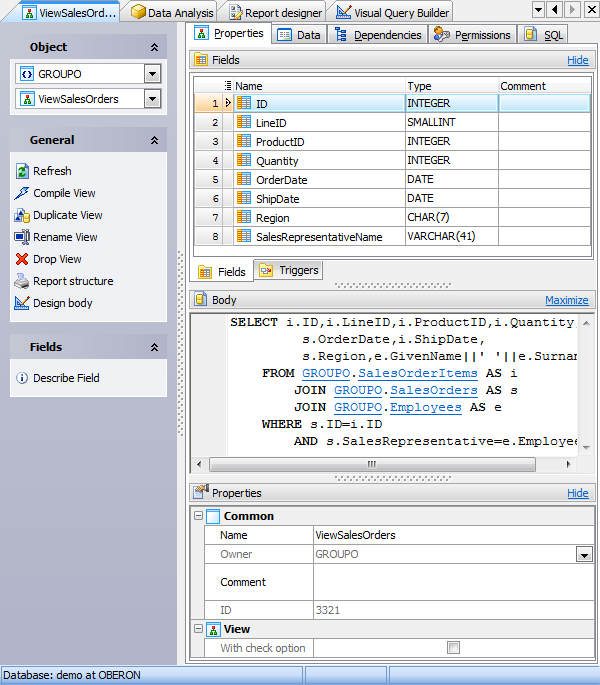Image resolution: width=600 pixels, height=685 pixels.
Task: Open the Owner GROUPO dropdown arrow
Action: coord(584,555)
